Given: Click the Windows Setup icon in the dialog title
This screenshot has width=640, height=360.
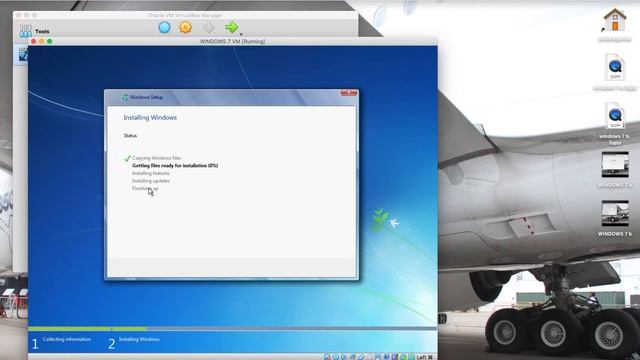Looking at the screenshot, I should pyautogui.click(x=125, y=97).
